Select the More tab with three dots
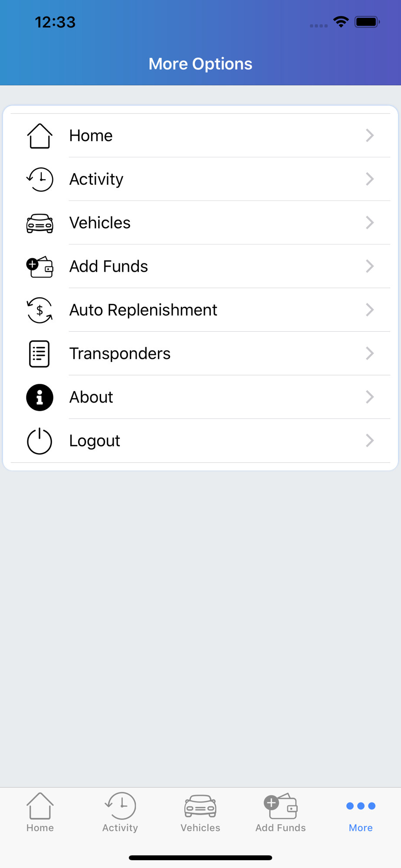Image resolution: width=401 pixels, height=868 pixels. tap(361, 812)
